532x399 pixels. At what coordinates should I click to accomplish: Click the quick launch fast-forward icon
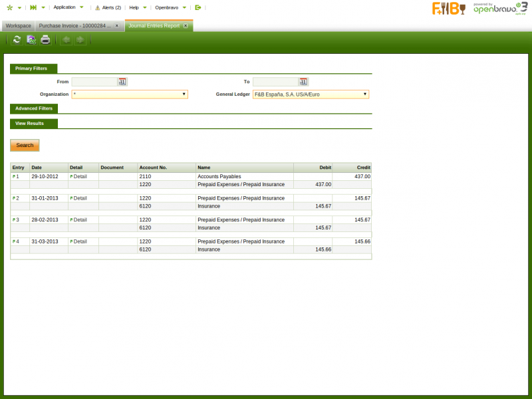[x=33, y=7]
